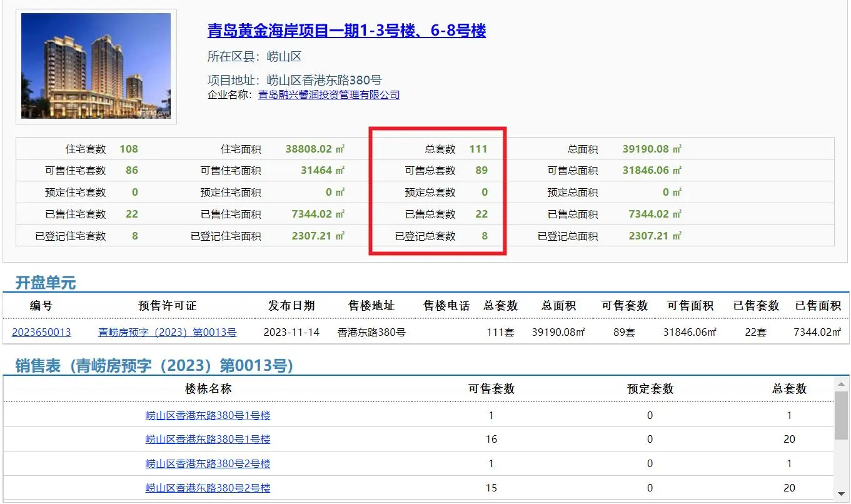The width and height of the screenshot is (851, 504).
Task: Open the 2号楼 link in the row with total 1
Action: pos(208,463)
